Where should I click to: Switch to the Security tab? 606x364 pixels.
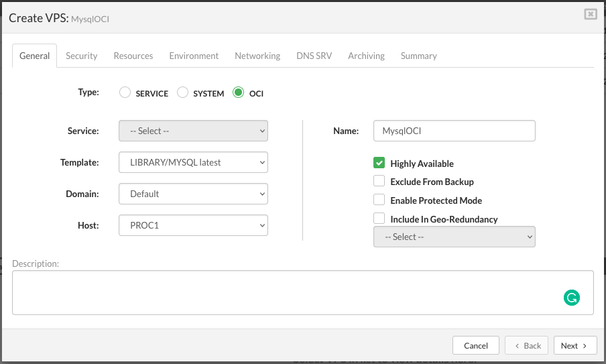tap(82, 56)
